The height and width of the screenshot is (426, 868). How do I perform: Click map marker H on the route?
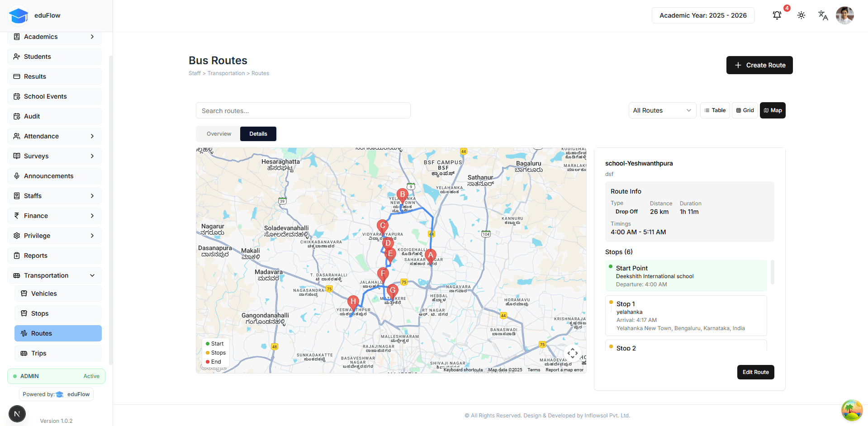(353, 302)
